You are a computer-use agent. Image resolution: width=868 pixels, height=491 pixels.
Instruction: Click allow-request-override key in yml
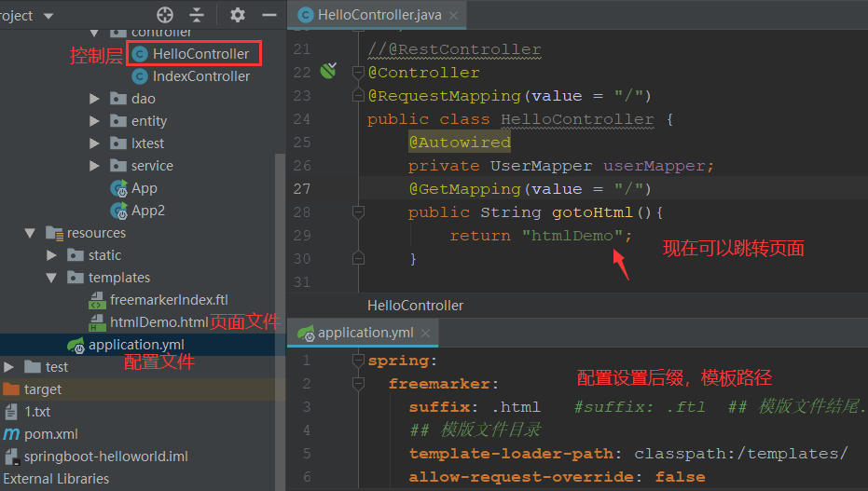(x=521, y=477)
